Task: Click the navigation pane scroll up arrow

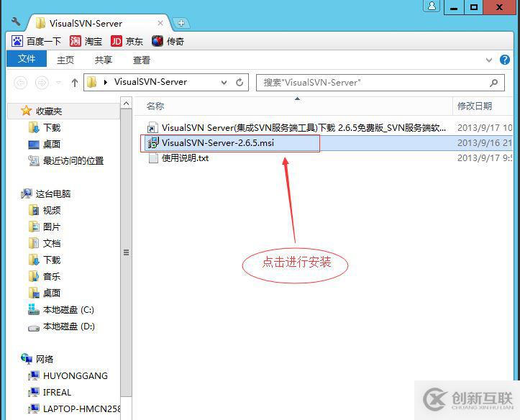Action: [x=126, y=104]
